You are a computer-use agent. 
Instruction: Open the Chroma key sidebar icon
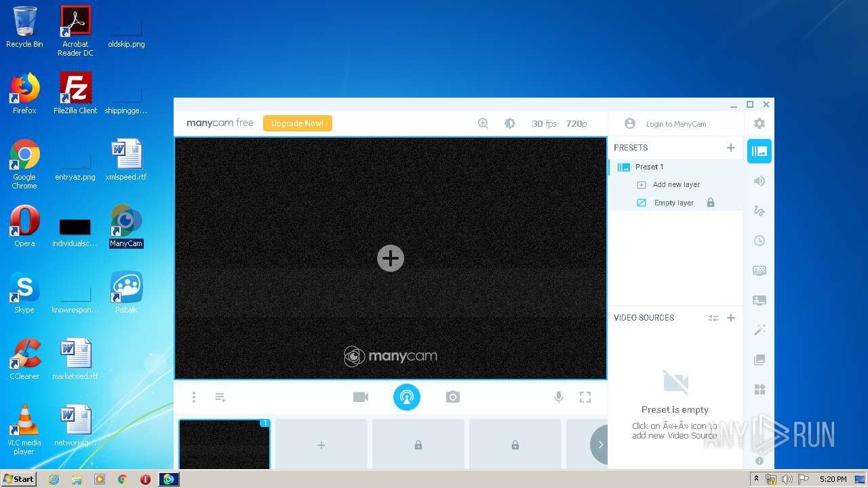(759, 270)
